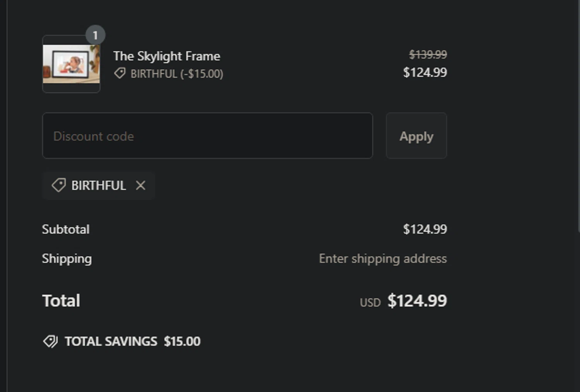Click the BIRTHFUL chip label
Screen dimensions: 580x392
point(99,186)
